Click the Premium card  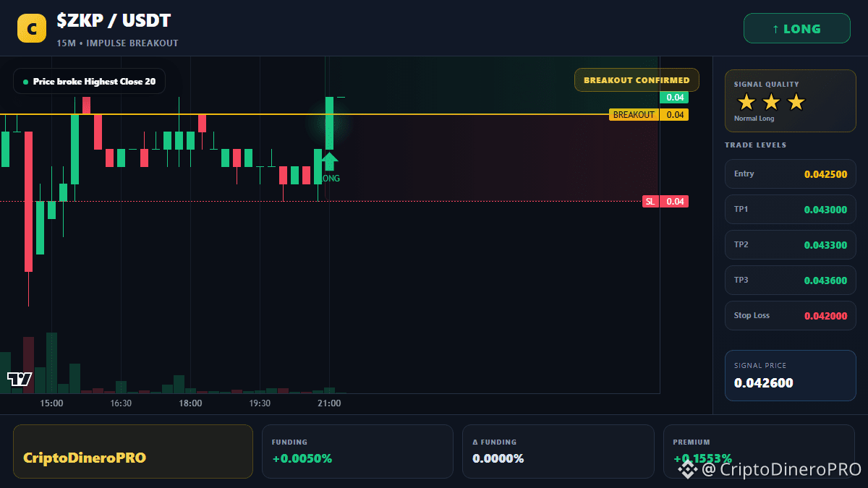click(x=759, y=451)
